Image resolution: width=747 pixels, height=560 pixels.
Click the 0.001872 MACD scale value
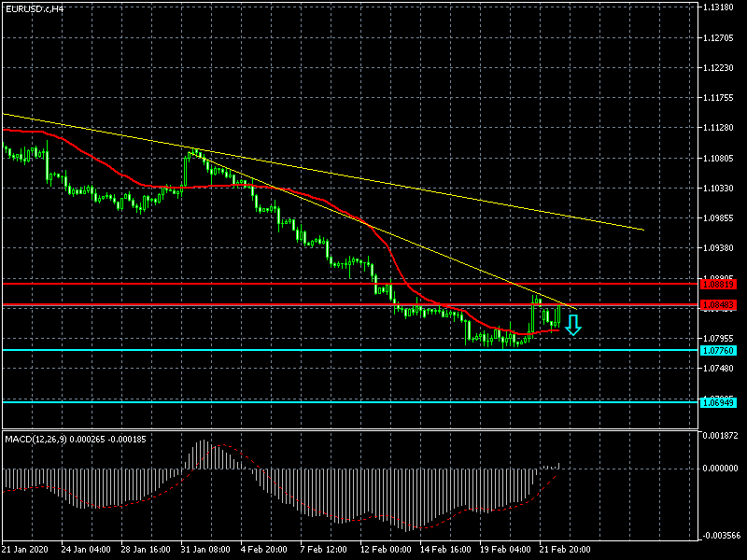tap(723, 436)
